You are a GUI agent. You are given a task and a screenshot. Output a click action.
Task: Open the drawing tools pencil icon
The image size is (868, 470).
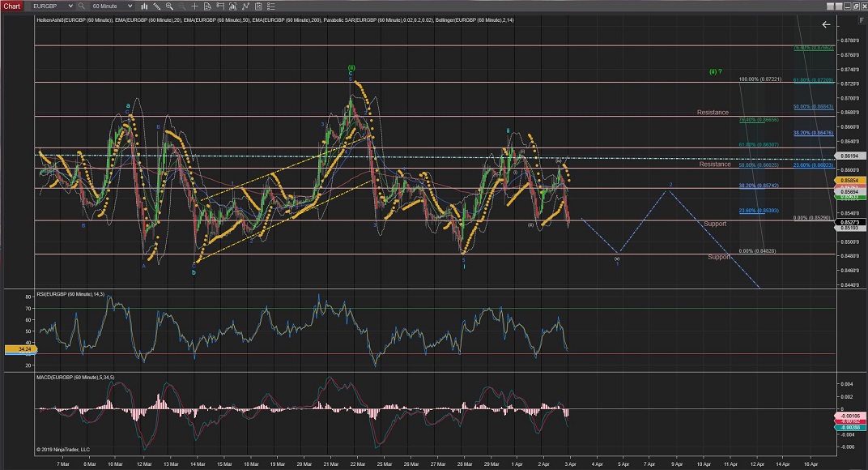click(x=157, y=6)
